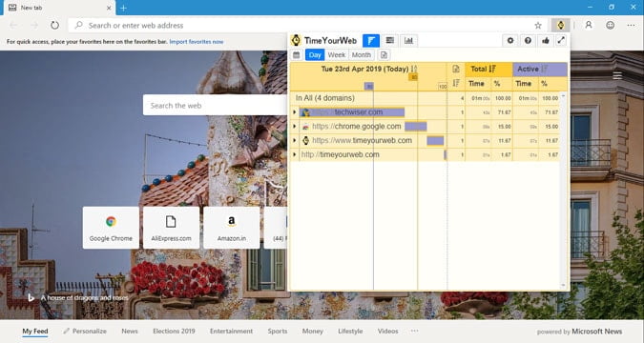This screenshot has height=343, width=644.
Task: Click the export report icon beside Month
Action: pos(384,55)
